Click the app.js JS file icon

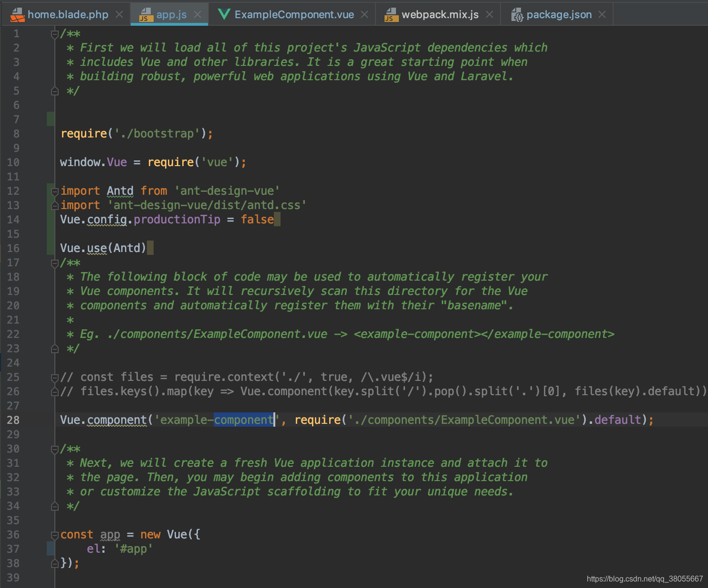[x=146, y=15]
